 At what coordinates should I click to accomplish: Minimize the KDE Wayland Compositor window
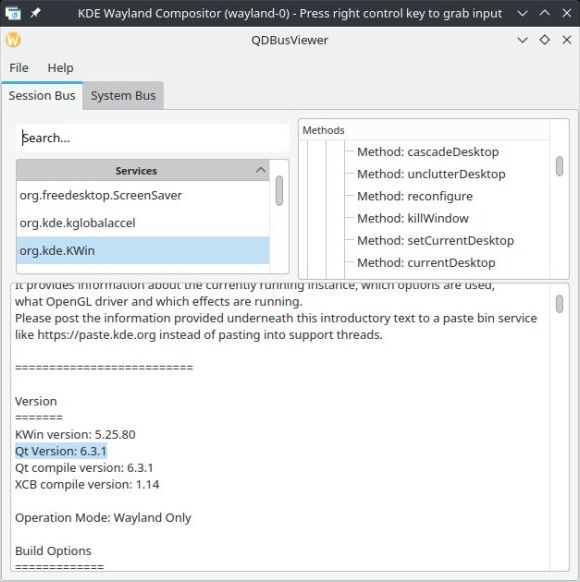(x=522, y=13)
